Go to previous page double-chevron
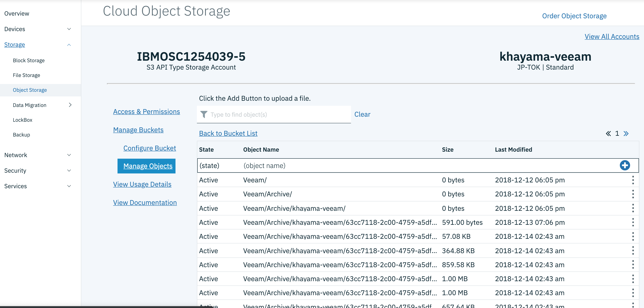Image resolution: width=644 pixels, height=308 pixels. tap(608, 133)
